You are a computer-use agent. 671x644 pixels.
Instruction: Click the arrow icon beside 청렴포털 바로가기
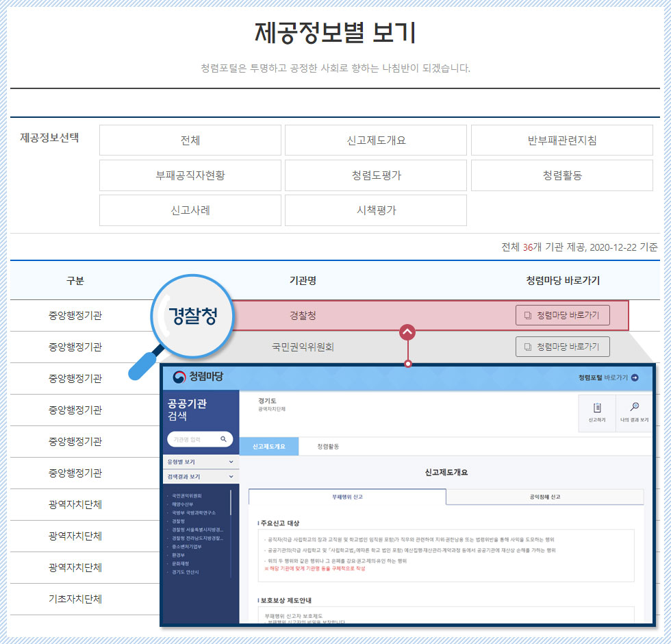click(635, 377)
